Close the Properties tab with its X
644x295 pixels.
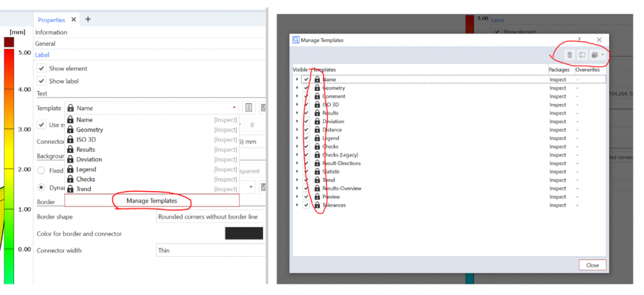73,19
